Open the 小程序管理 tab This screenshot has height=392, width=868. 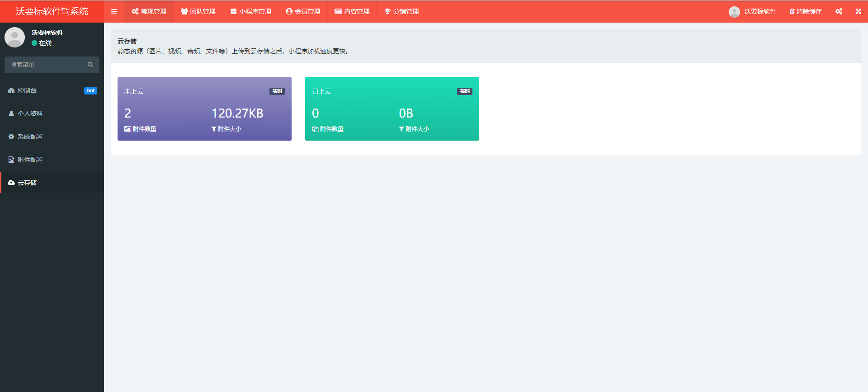coord(250,11)
